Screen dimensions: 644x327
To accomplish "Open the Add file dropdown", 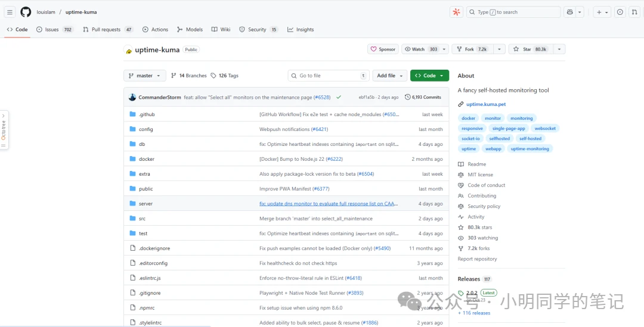I will 390,76.
